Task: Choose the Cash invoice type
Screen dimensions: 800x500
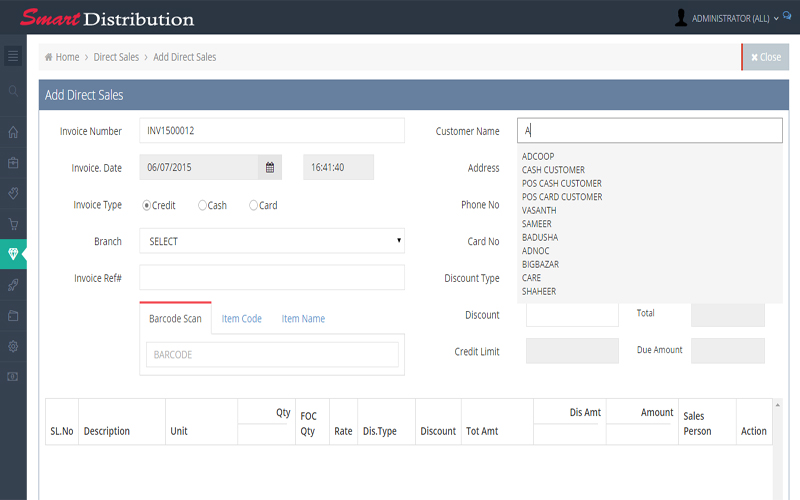Action: point(203,205)
